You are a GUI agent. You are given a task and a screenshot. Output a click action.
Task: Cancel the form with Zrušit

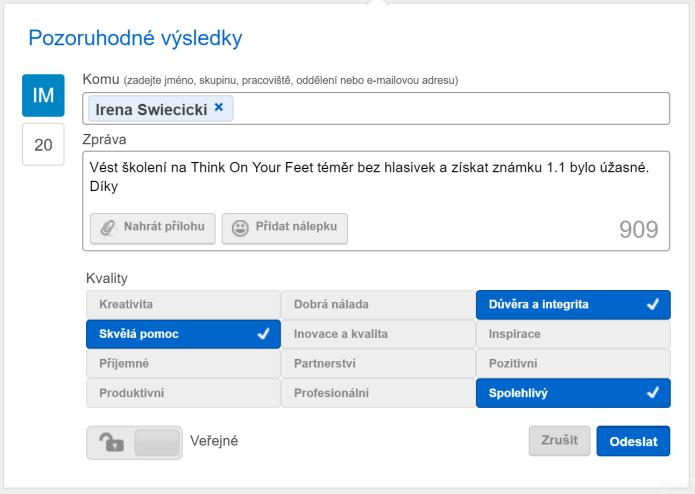559,441
